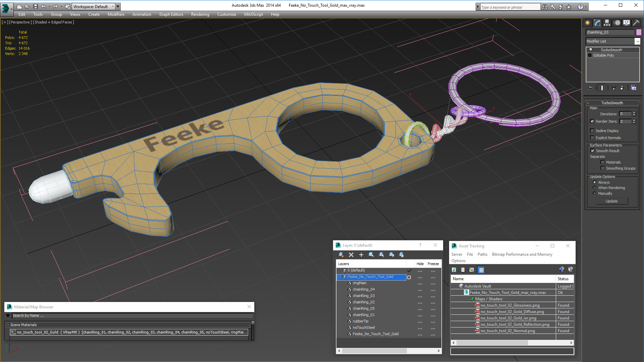The height and width of the screenshot is (362, 644).
Task: Open the MAXScript menu
Action: (x=253, y=14)
